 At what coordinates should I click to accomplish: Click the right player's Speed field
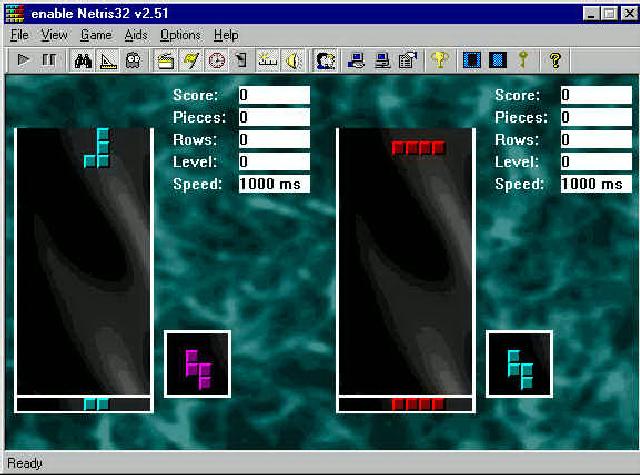pyautogui.click(x=595, y=184)
